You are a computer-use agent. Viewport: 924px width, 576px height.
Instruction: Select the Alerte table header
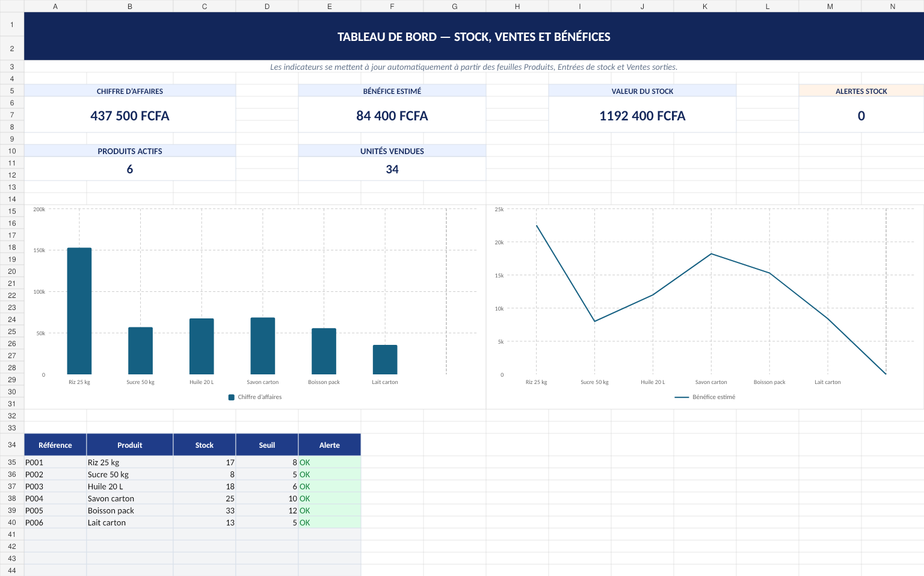click(x=330, y=445)
